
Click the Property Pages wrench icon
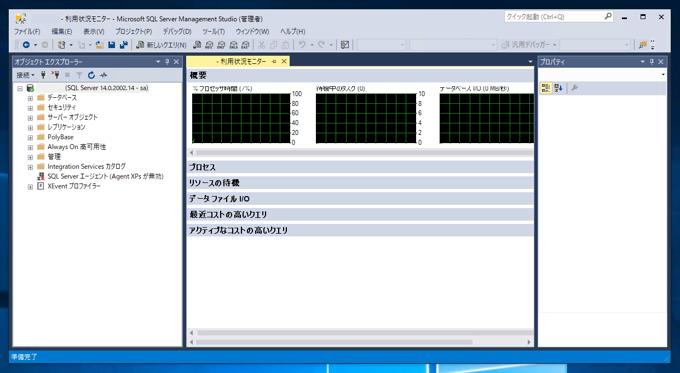[575, 88]
